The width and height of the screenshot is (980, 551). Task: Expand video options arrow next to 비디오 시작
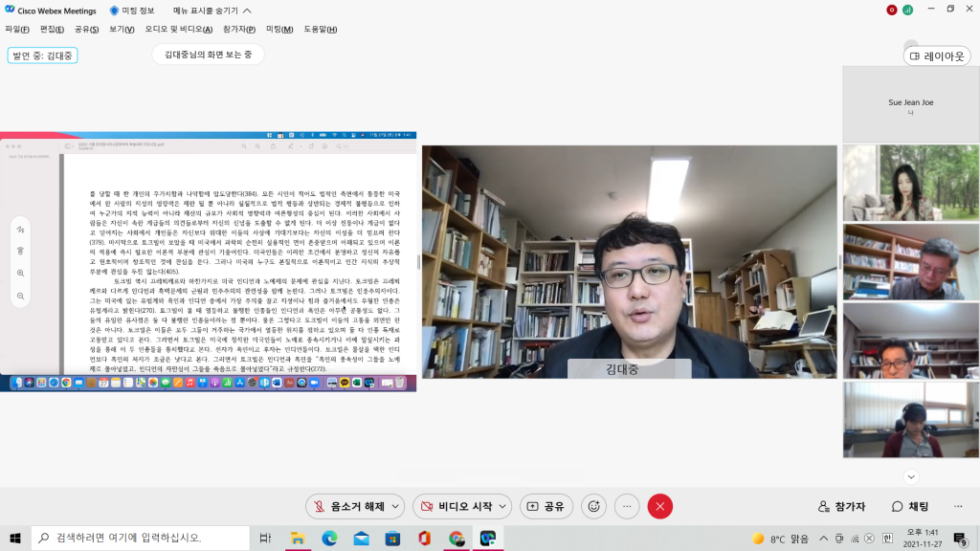point(502,506)
